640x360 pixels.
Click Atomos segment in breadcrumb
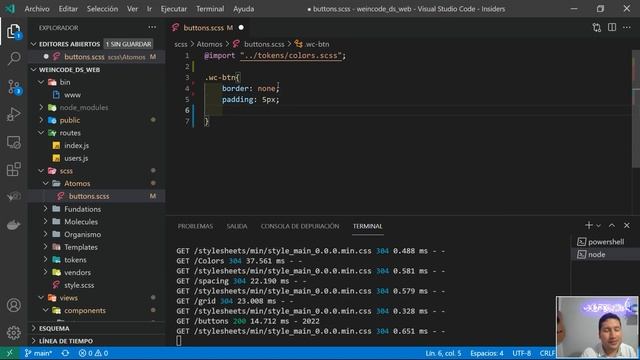pyautogui.click(x=209, y=44)
